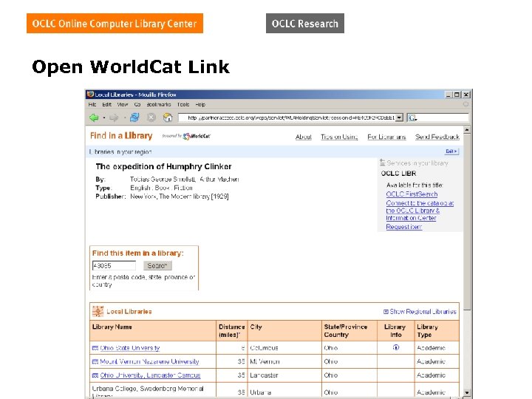This screenshot has height=399, width=532.
Task: Click the Mount Vernon Nazarene University catalog icon
Action: (95, 361)
